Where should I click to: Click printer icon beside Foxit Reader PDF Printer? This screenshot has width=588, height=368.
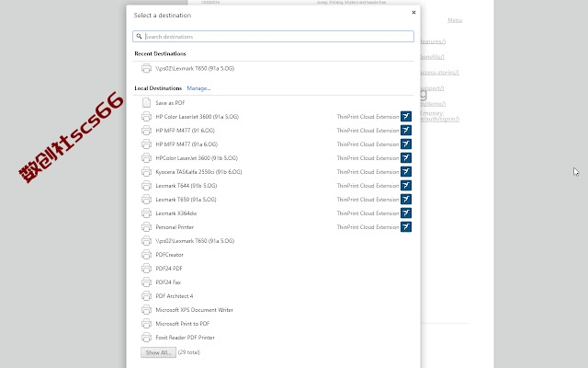click(146, 338)
